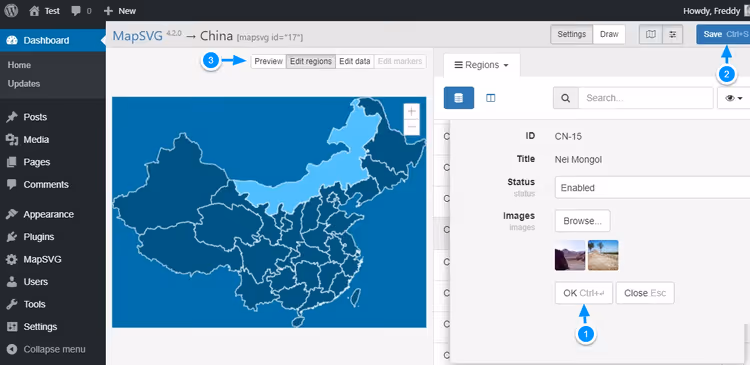Image resolution: width=750 pixels, height=365 pixels.
Task: Switch to Draw mode
Action: point(609,34)
